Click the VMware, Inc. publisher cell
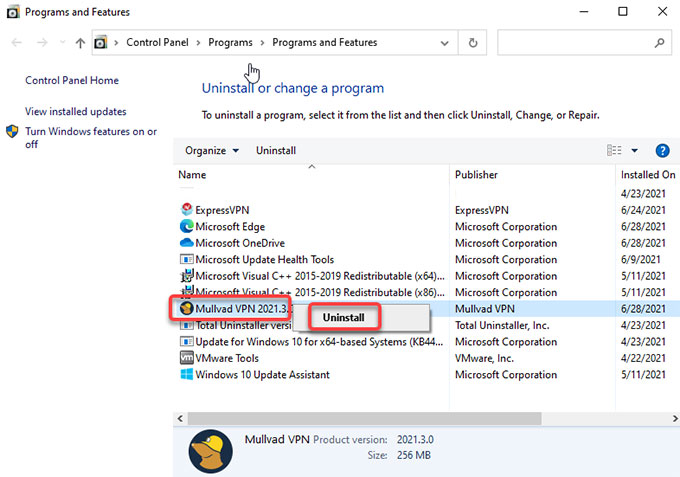Viewport: 680px width, 477px height. (x=484, y=358)
